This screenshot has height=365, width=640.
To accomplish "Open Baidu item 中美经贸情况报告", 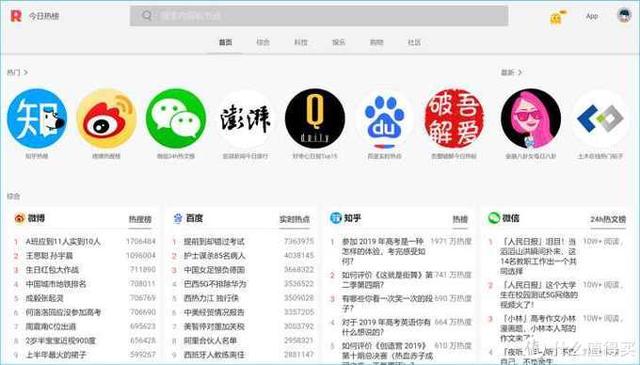I will [x=214, y=312].
